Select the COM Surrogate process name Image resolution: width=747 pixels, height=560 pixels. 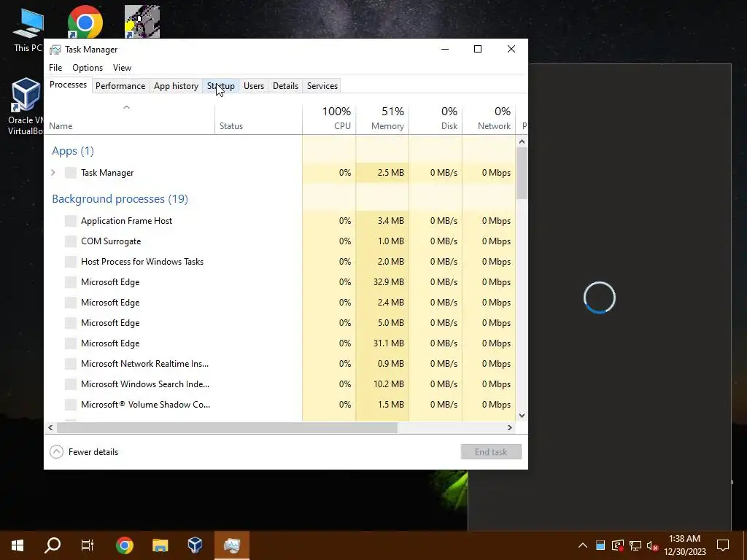[x=111, y=241]
